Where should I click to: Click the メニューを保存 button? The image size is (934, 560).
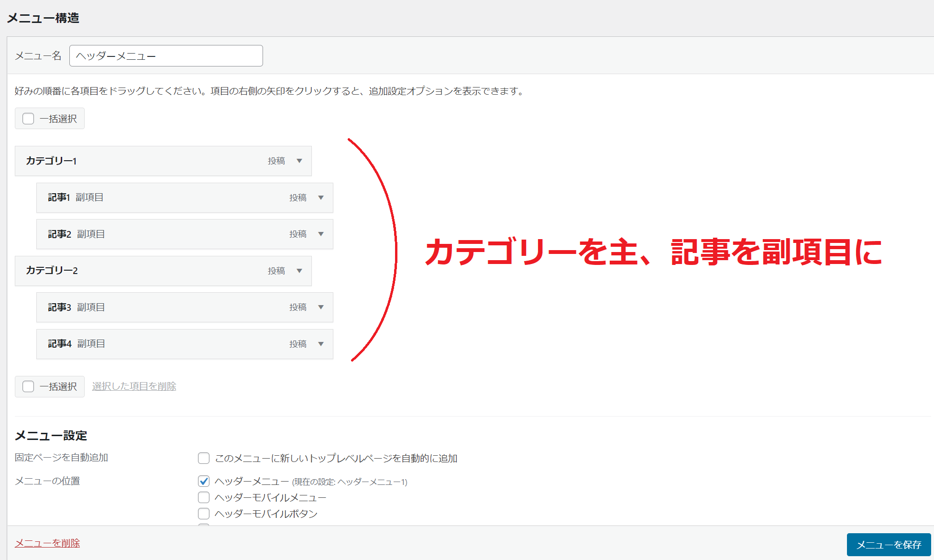coord(889,544)
